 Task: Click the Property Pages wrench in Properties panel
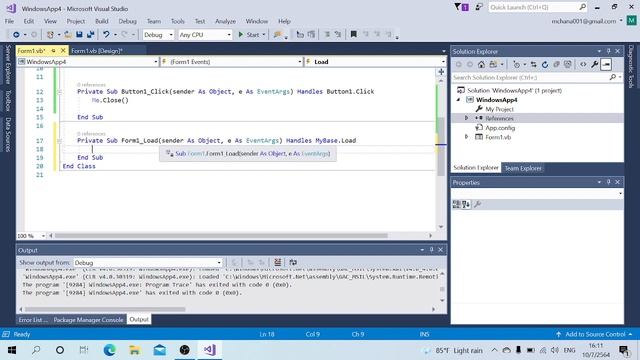pyautogui.click(x=478, y=204)
